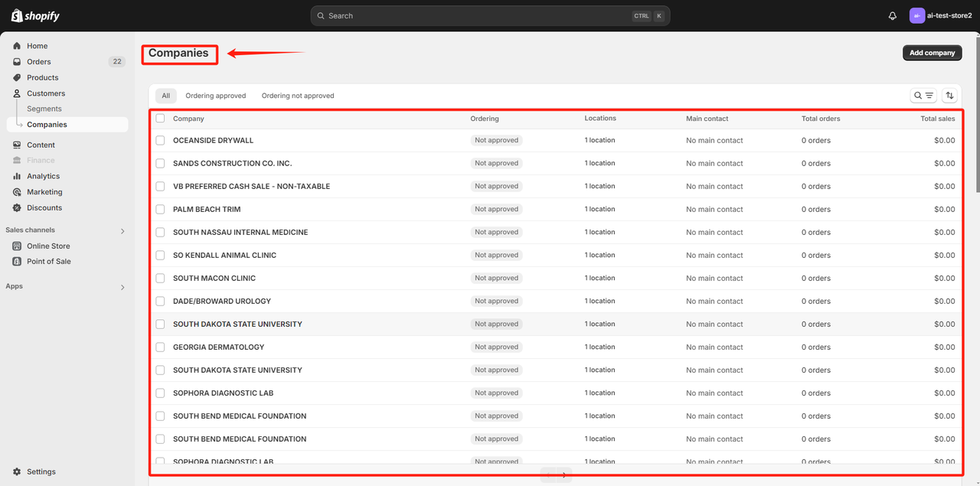
Task: Click the page vertical scrollbar
Action: click(977, 115)
